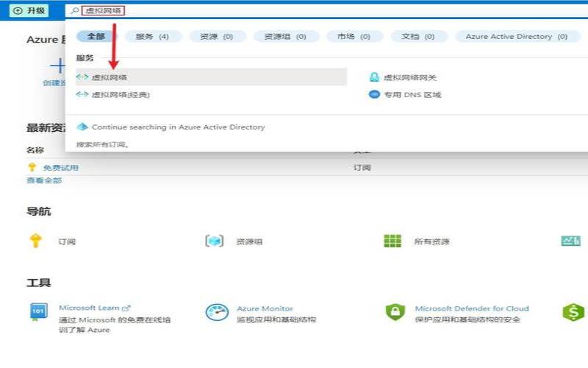Click the plus create resource icon
The image size is (588, 368).
tap(58, 66)
